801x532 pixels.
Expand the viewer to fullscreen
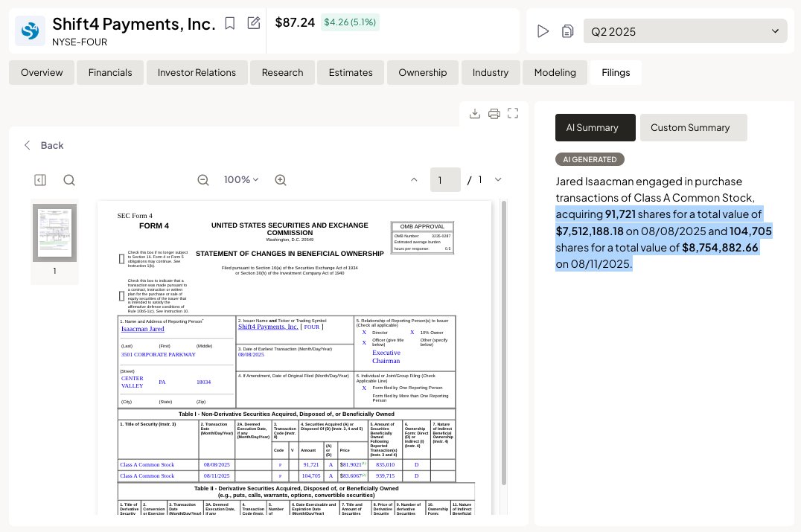(513, 113)
